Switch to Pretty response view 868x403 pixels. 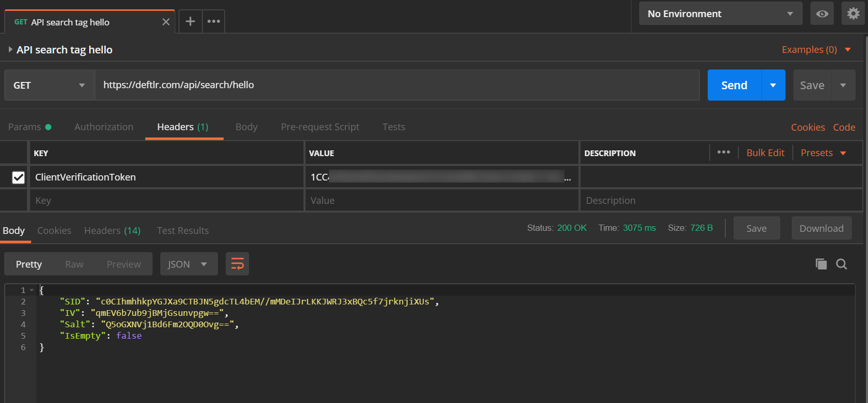click(29, 264)
